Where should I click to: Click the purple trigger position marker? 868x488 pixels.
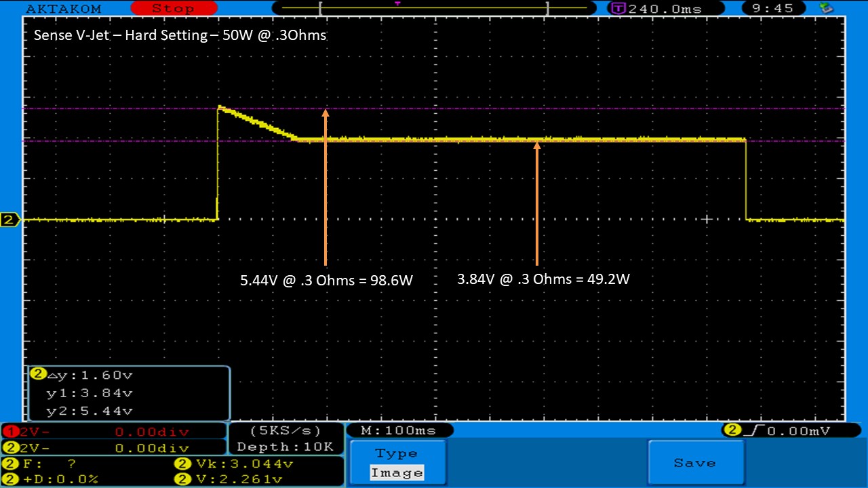(397, 3)
